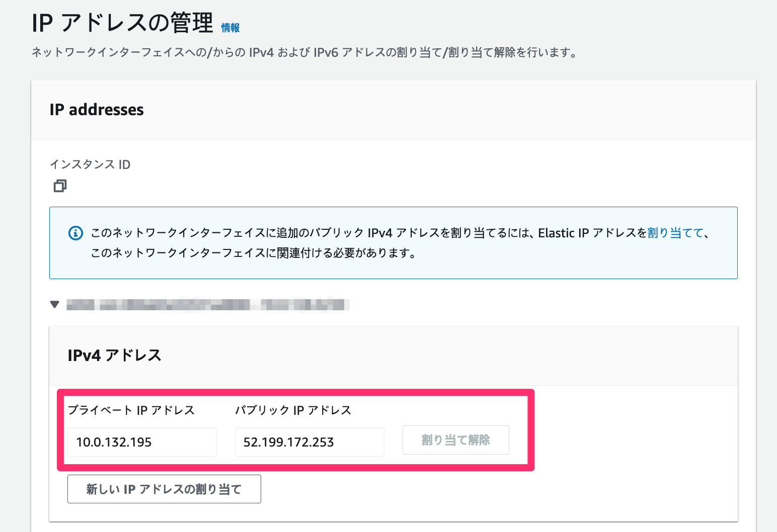
Task: Click the インスタンス ID label
Action: pyautogui.click(x=90, y=164)
